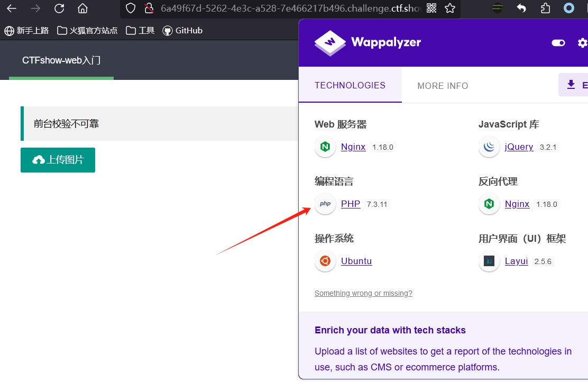Viewport: 588px width, 390px height.
Task: Click the 操作系统 category heading
Action: tap(334, 238)
